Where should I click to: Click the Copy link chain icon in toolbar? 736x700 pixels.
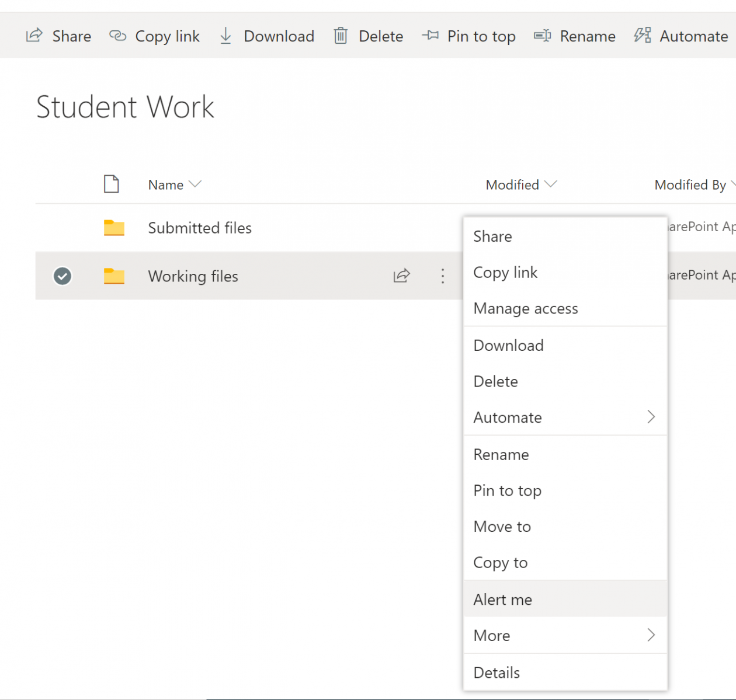pos(117,36)
